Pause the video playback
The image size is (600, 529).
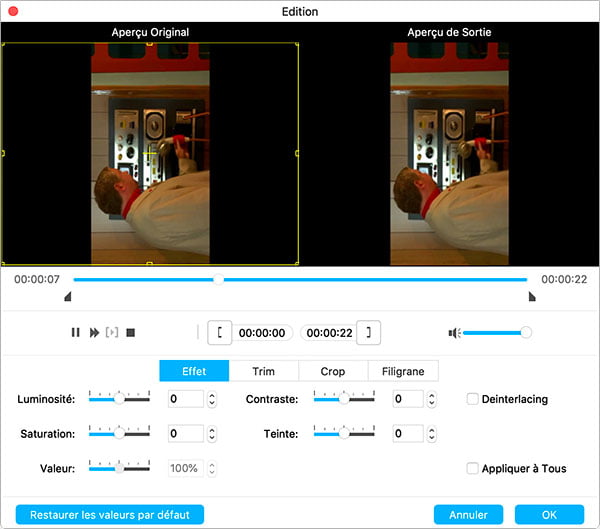(x=75, y=332)
